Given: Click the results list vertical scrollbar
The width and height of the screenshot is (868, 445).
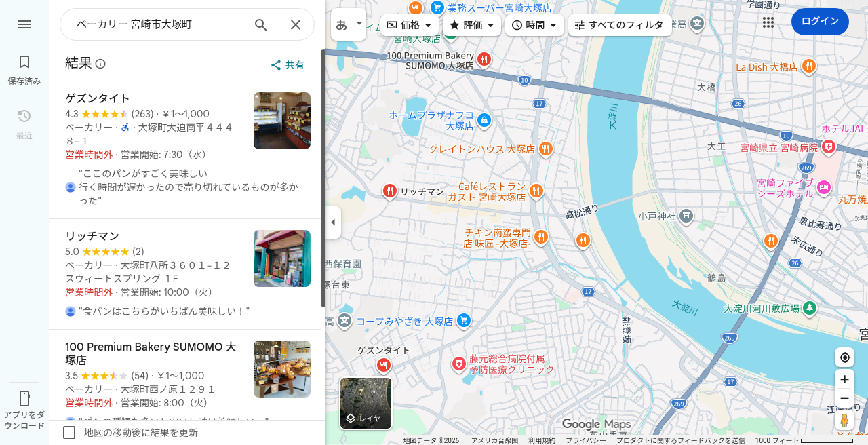Looking at the screenshot, I should (x=323, y=178).
